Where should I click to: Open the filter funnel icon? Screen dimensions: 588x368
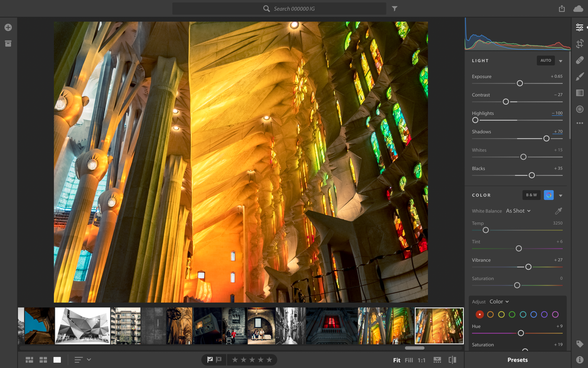pos(394,9)
